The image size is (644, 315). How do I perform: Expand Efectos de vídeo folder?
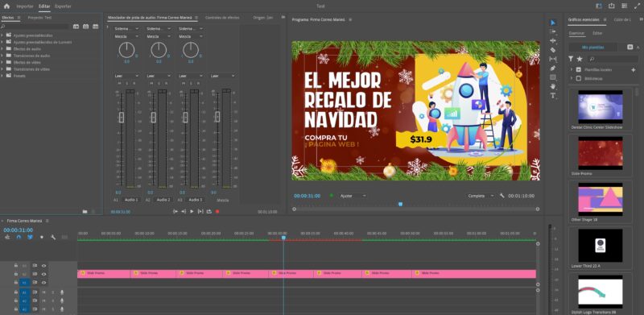pyautogui.click(x=2, y=62)
